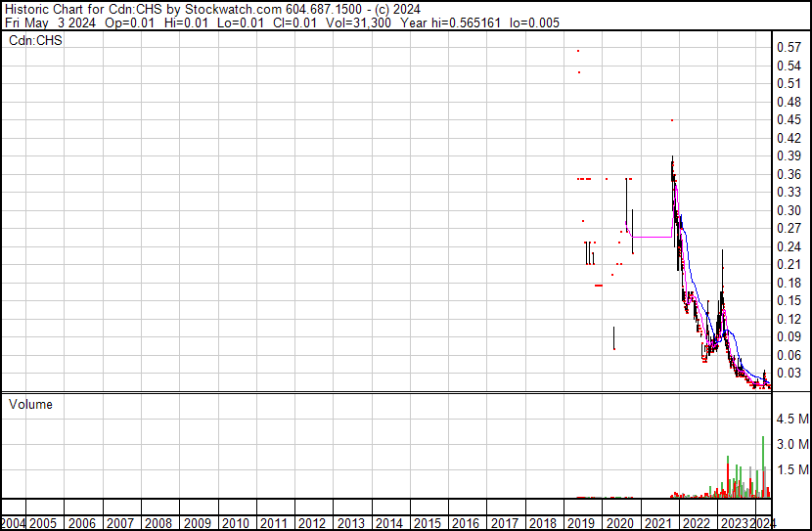Click the 0.03 price axis label
Viewport: 812px width, 531px height.
(x=788, y=373)
